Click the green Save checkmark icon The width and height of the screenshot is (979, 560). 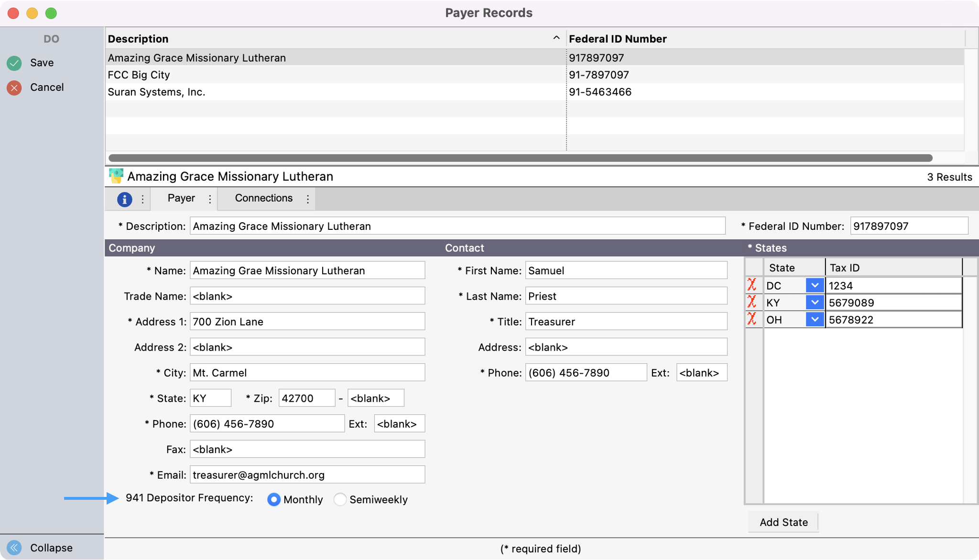(14, 63)
